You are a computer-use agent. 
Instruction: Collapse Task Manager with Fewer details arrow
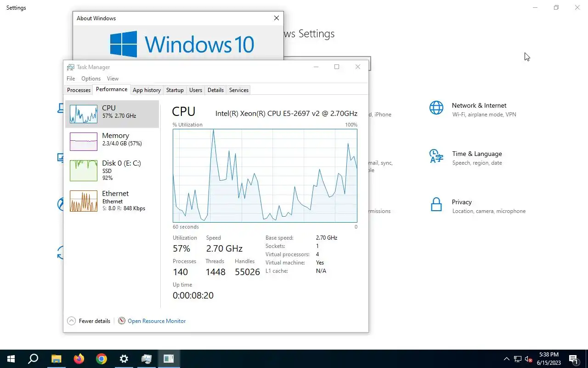click(x=71, y=321)
